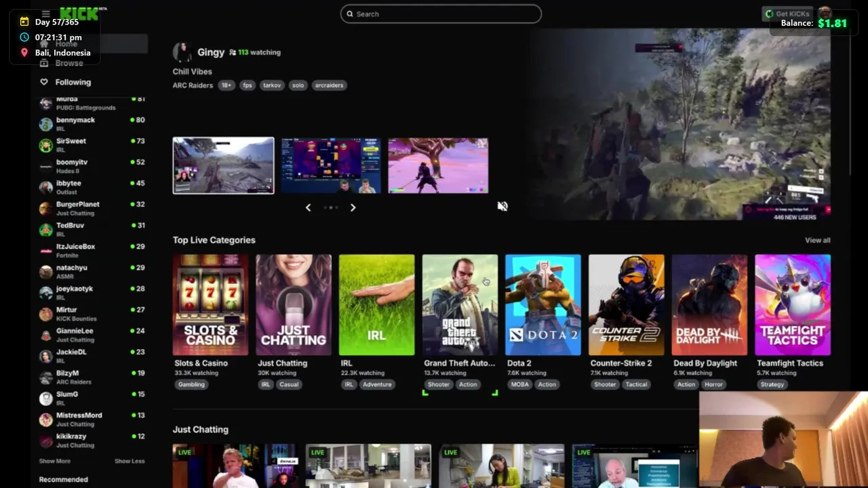868x488 pixels.
Task: Click BilzyM's avatar in sidebar
Action: pos(45,377)
